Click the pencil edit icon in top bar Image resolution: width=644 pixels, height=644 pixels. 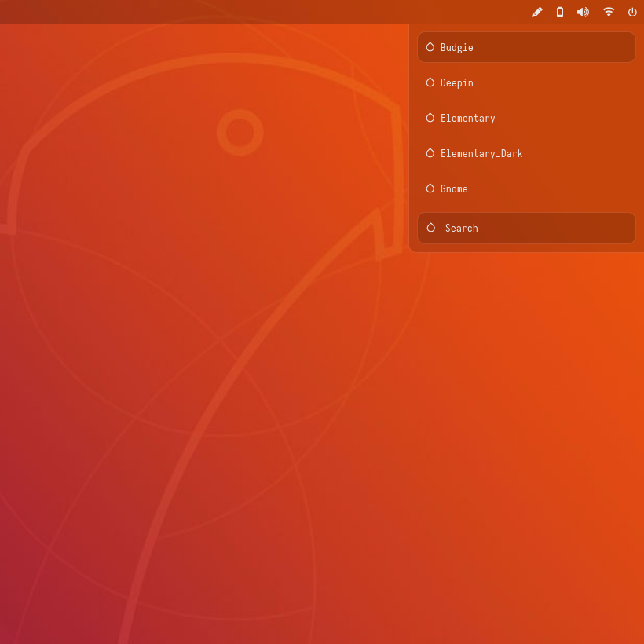[537, 12]
